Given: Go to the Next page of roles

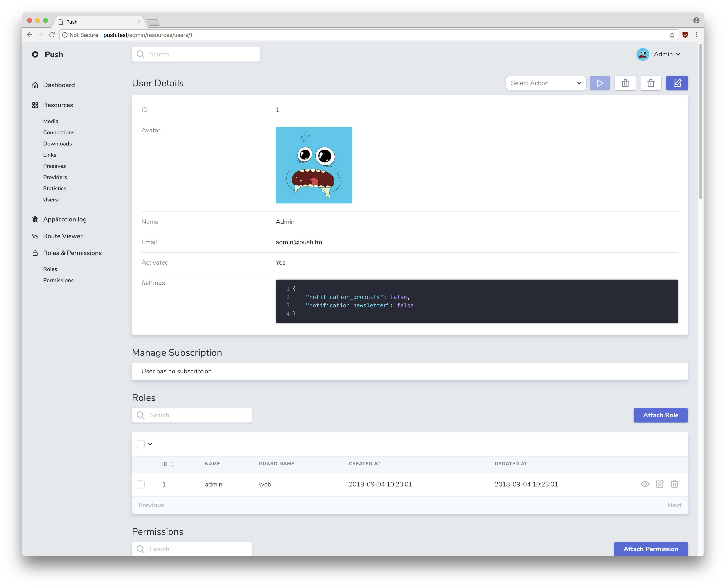Looking at the screenshot, I should pyautogui.click(x=674, y=505).
